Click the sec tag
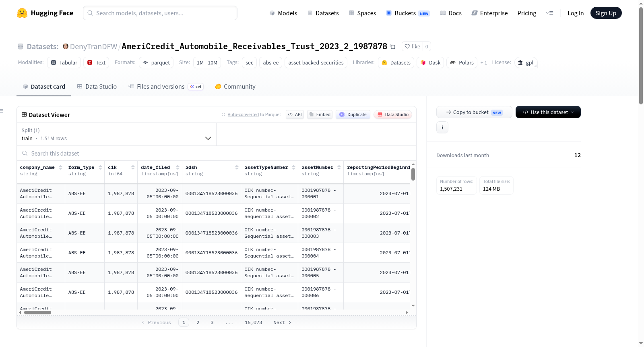Image resolution: width=644 pixels, height=347 pixels. (250, 62)
